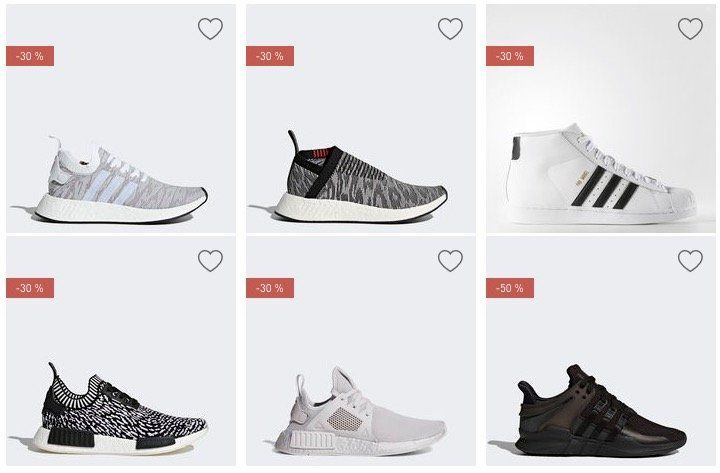This screenshot has width=720, height=473.
Task: Add white high-top Pro Model to wishlist
Action: (x=690, y=29)
